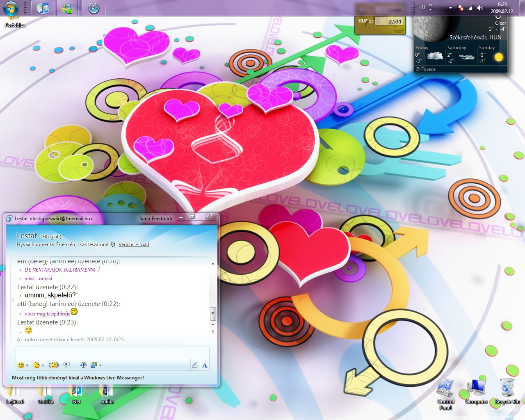This screenshot has width=525, height=420.
Task: Open the Computer desktop icon
Action: pyautogui.click(x=477, y=392)
